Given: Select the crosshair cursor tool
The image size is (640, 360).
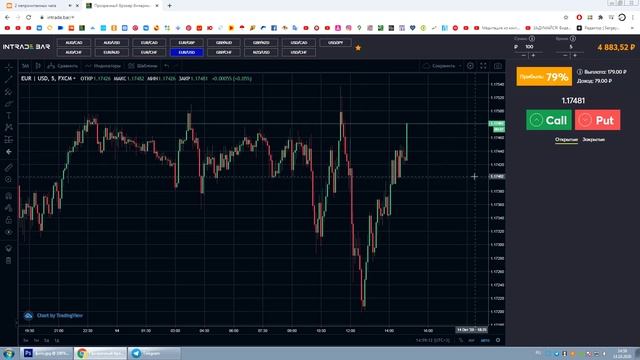Looking at the screenshot, I should click(9, 67).
